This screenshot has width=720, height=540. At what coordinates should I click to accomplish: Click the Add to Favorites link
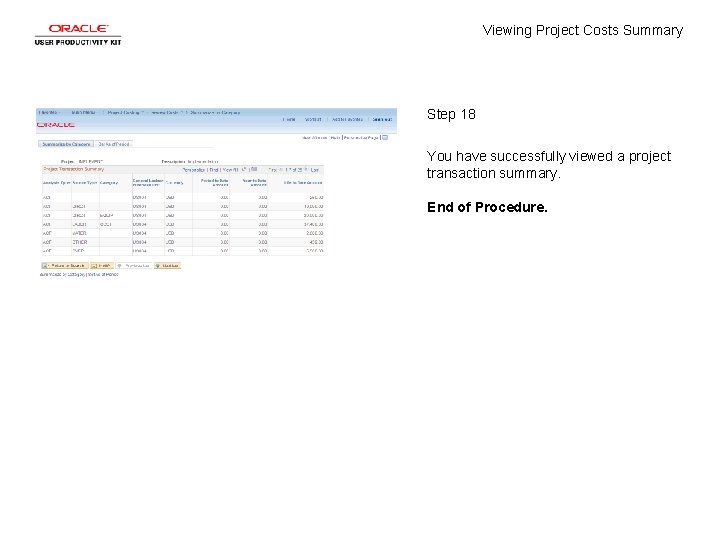[347, 119]
